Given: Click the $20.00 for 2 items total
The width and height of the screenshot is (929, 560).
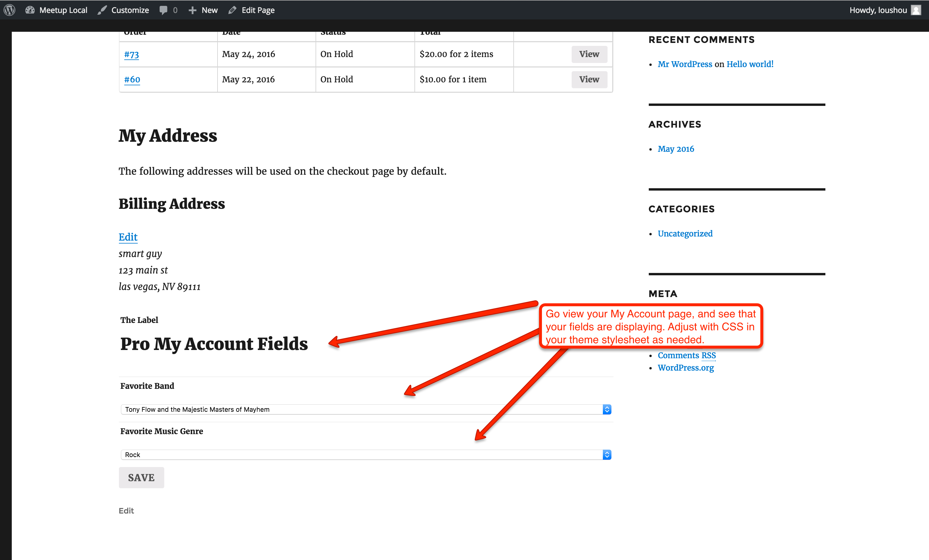Looking at the screenshot, I should click(x=456, y=54).
